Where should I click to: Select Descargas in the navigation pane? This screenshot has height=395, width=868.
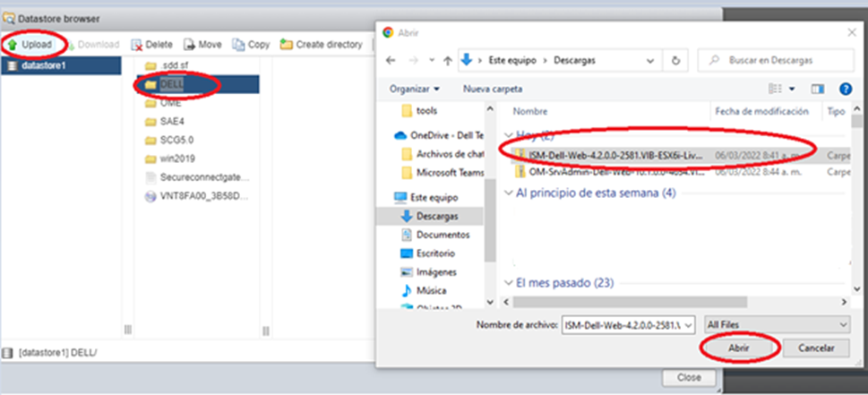[430, 217]
